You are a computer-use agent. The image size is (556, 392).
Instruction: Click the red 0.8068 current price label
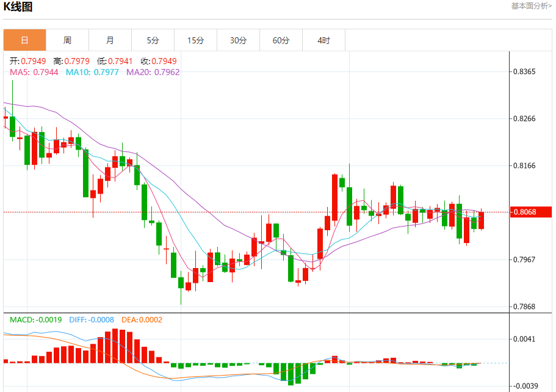(x=531, y=212)
